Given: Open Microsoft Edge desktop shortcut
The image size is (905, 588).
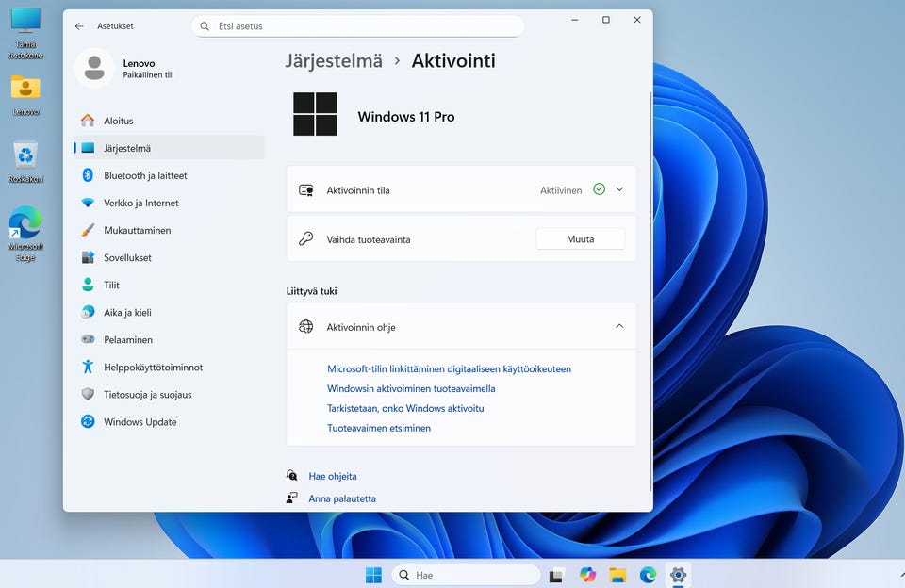Looking at the screenshot, I should click(25, 226).
